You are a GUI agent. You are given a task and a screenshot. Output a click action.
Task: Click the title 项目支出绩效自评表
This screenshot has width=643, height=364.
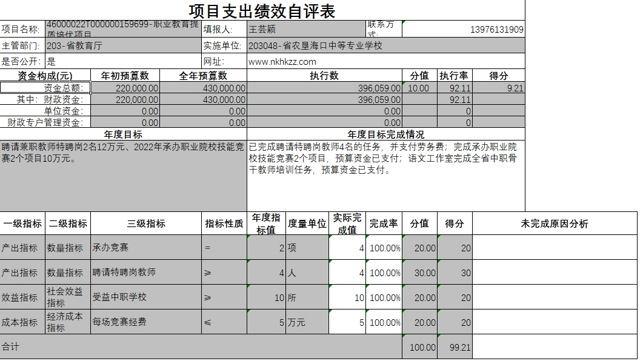tap(262, 11)
